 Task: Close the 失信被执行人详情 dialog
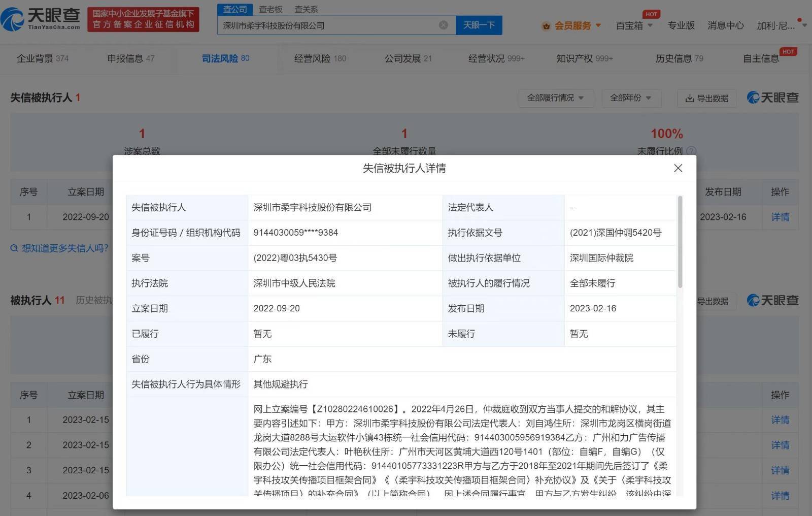pos(678,168)
